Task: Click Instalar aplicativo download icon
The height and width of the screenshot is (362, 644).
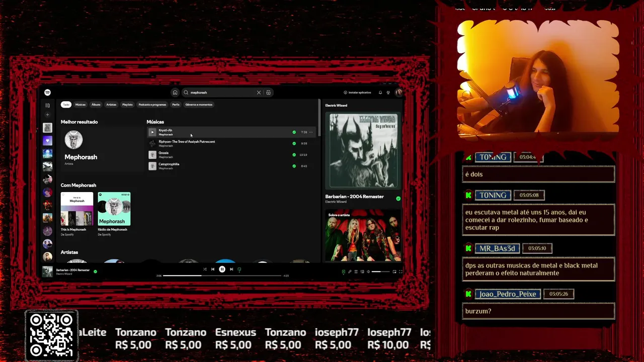Action: (x=346, y=93)
